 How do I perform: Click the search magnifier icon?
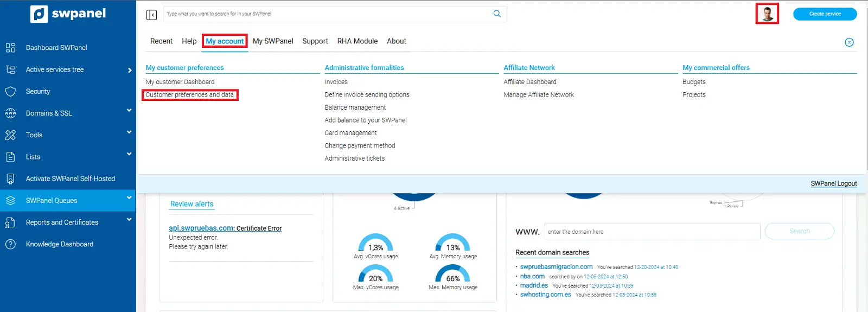coord(497,14)
